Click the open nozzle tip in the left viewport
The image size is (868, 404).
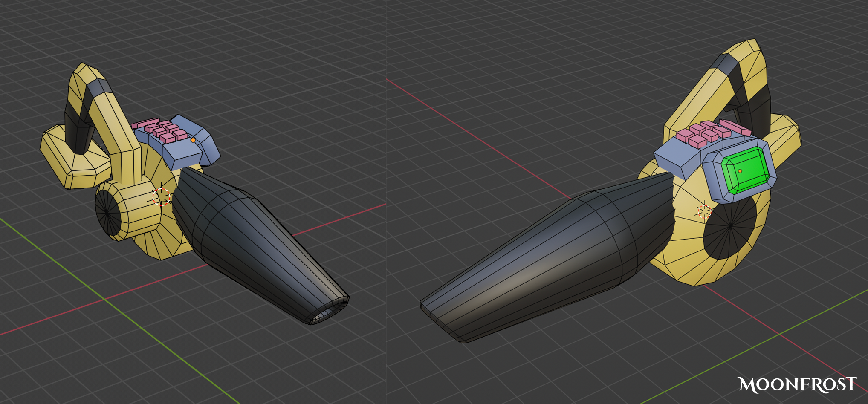[327, 313]
